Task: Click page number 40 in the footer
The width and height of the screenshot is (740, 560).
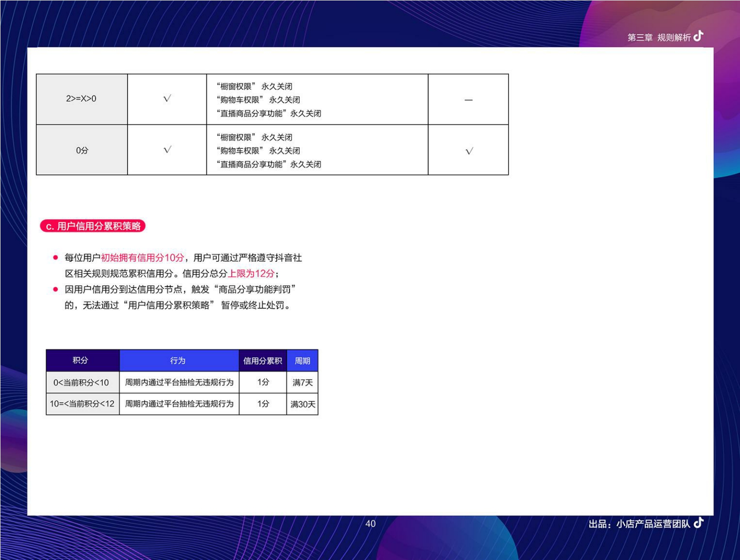Action: [x=370, y=524]
